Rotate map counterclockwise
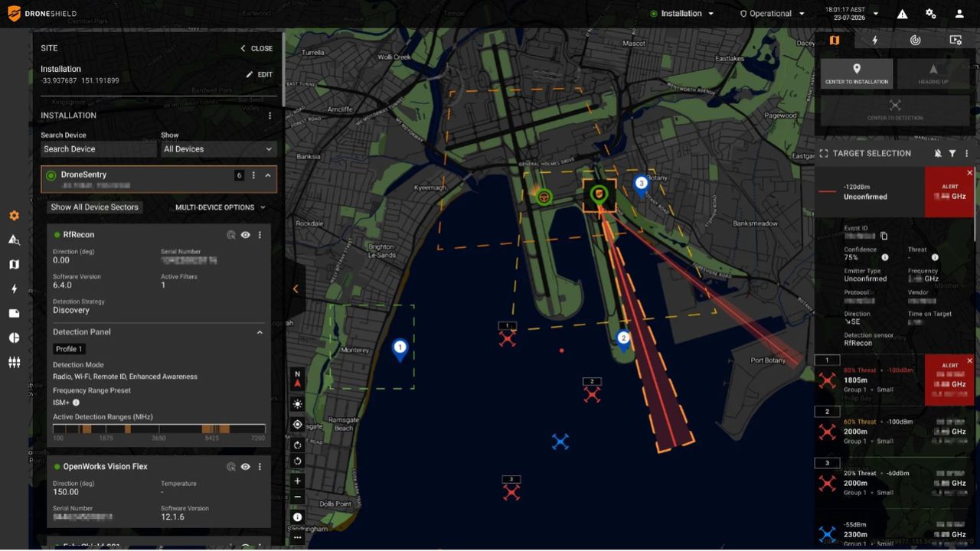Viewport: 980px width, 551px height. [298, 461]
